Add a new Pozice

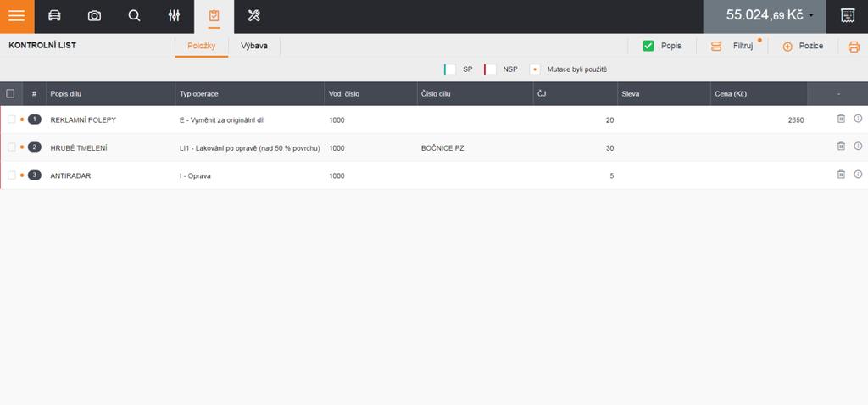[x=803, y=47]
